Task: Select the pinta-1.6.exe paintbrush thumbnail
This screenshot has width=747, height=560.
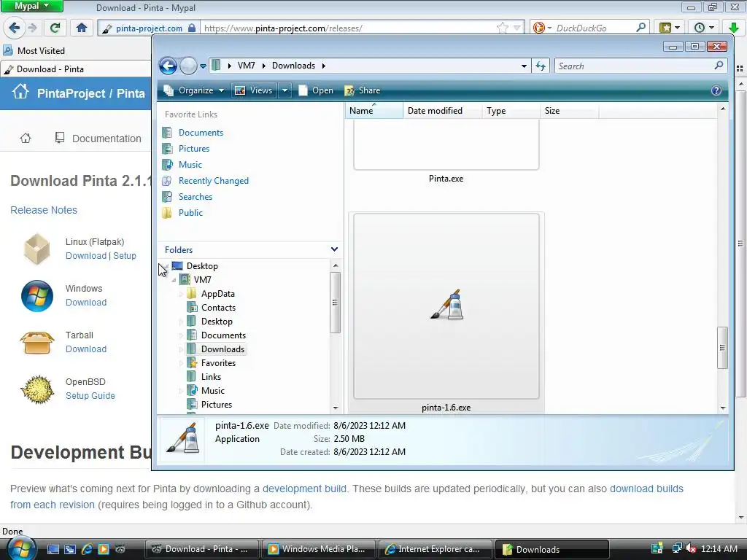Action: pos(446,306)
